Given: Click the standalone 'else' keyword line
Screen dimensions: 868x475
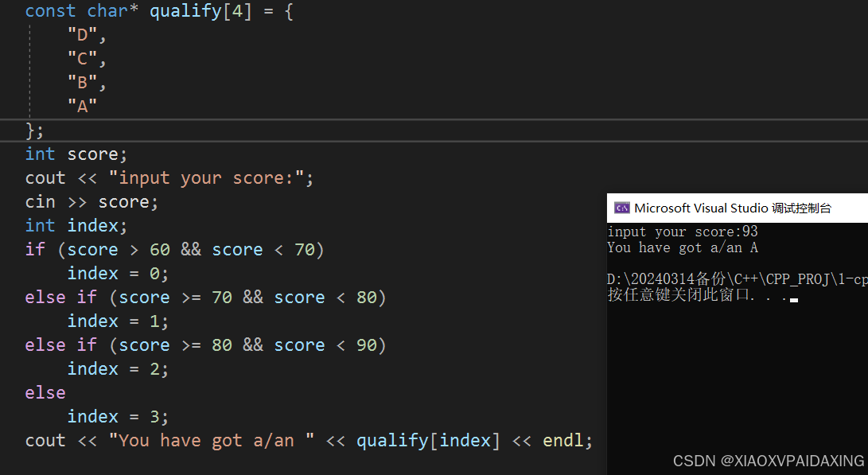Looking at the screenshot, I should [x=45, y=392].
